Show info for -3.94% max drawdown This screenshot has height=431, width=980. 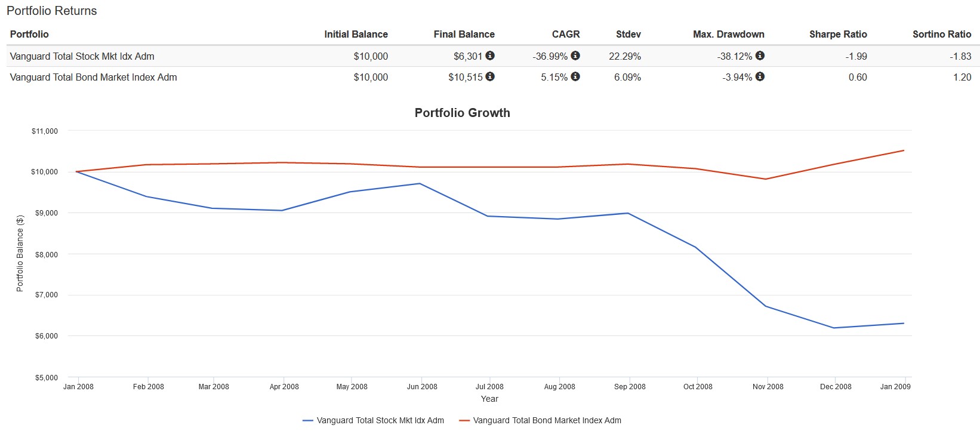[760, 76]
